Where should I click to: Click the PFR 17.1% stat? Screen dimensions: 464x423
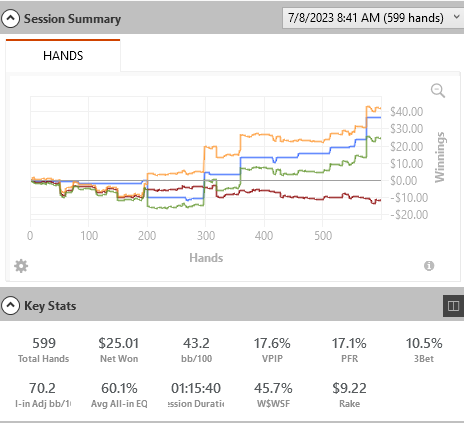[349, 350]
